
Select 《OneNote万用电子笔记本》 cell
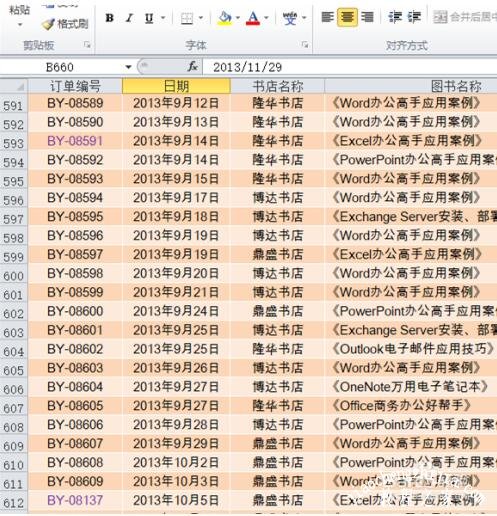(411, 387)
